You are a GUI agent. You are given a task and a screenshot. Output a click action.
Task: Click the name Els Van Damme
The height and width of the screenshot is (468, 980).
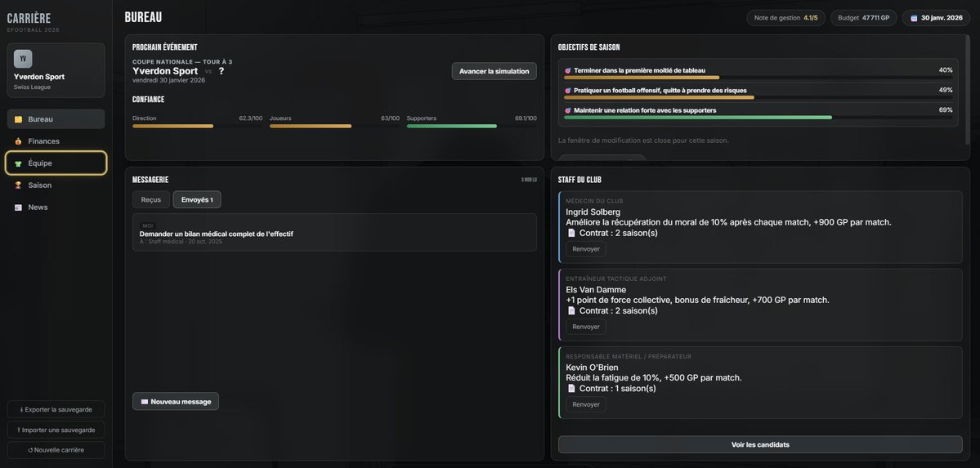click(x=596, y=290)
